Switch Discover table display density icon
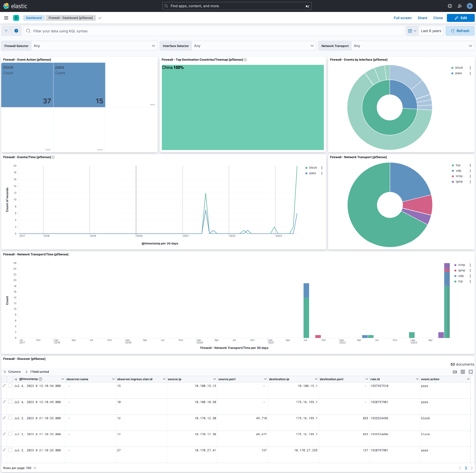The width and height of the screenshot is (476, 473). click(463, 372)
